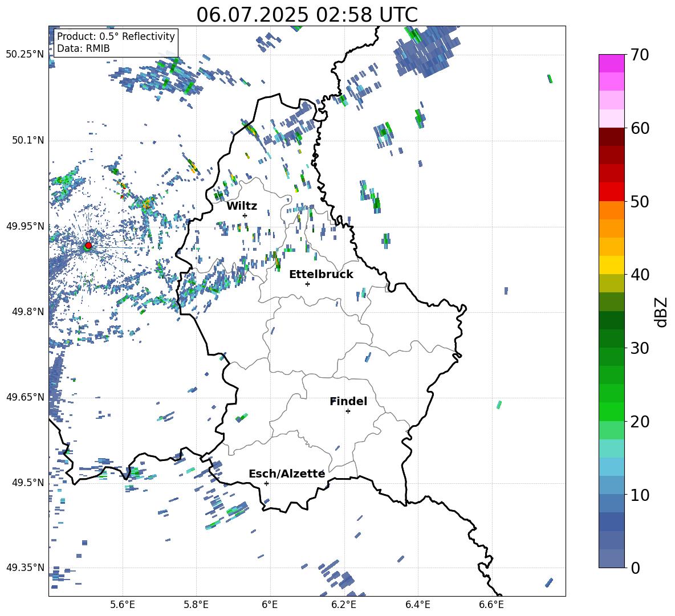Click the Esch/Alzette city label

pyautogui.click(x=287, y=474)
